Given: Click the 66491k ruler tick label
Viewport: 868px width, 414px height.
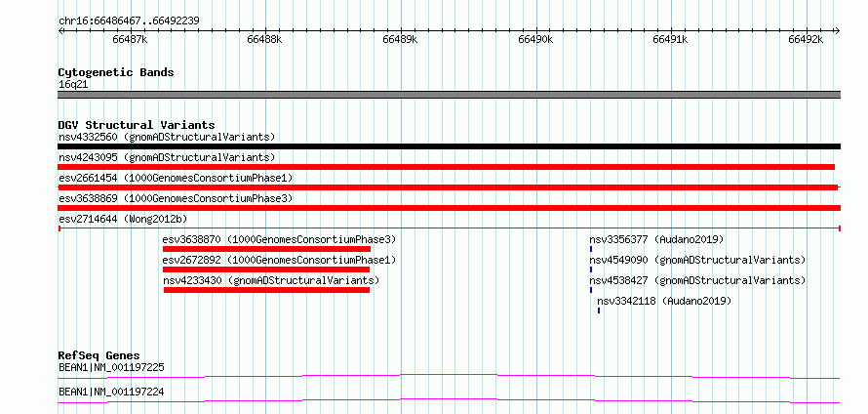Looking at the screenshot, I should [x=671, y=39].
